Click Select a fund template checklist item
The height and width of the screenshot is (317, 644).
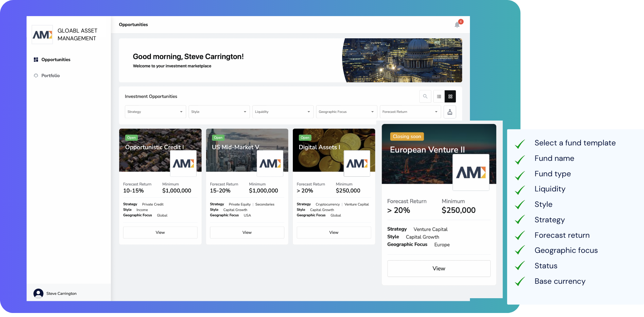(x=575, y=143)
